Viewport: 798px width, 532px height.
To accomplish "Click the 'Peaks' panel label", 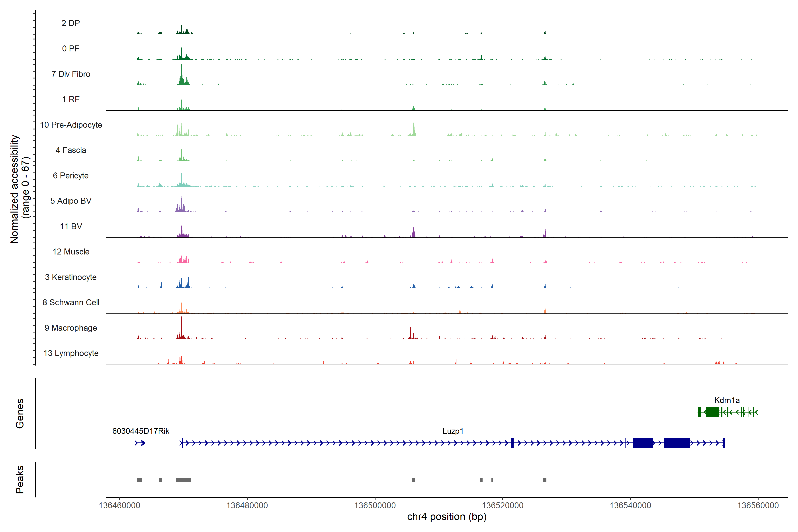I will tap(20, 479).
